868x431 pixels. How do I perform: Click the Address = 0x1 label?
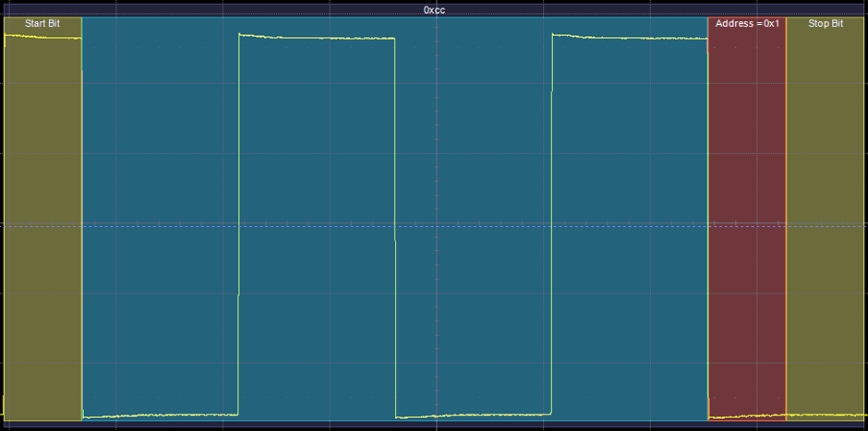pyautogui.click(x=747, y=23)
